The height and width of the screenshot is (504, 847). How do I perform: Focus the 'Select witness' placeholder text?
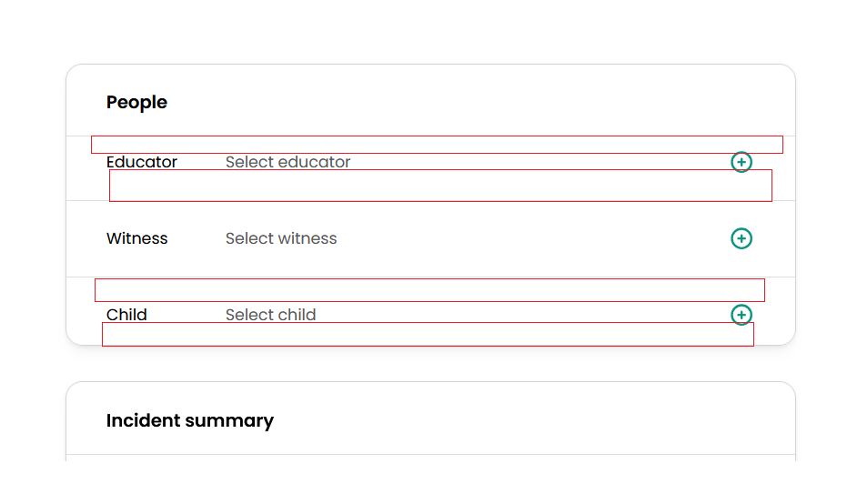[281, 238]
